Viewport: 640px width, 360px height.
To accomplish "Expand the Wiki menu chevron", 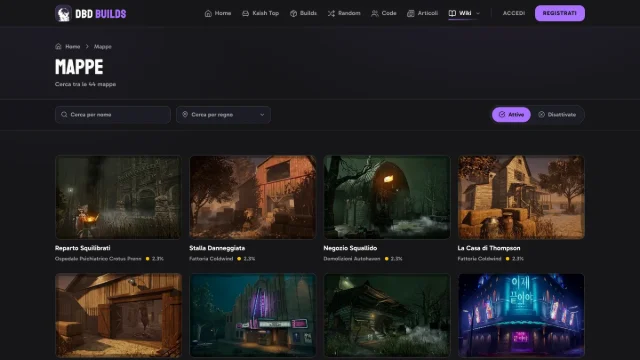I will [x=478, y=13].
